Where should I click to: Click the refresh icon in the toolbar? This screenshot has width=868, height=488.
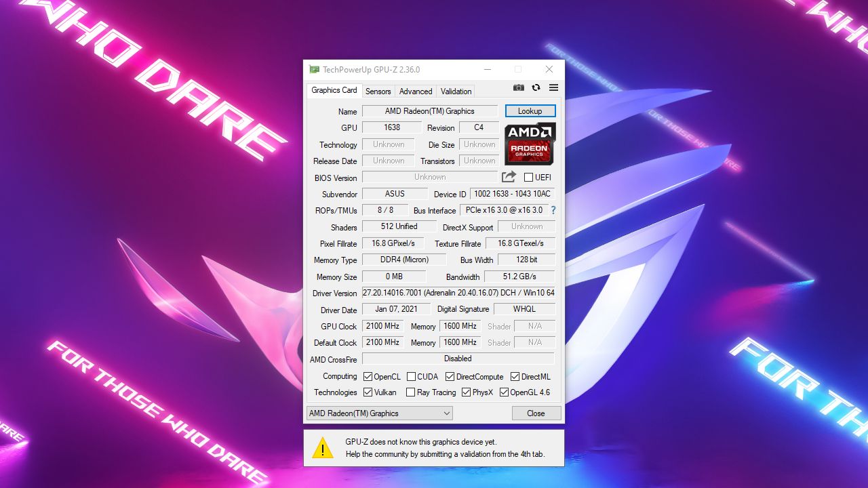(x=536, y=87)
